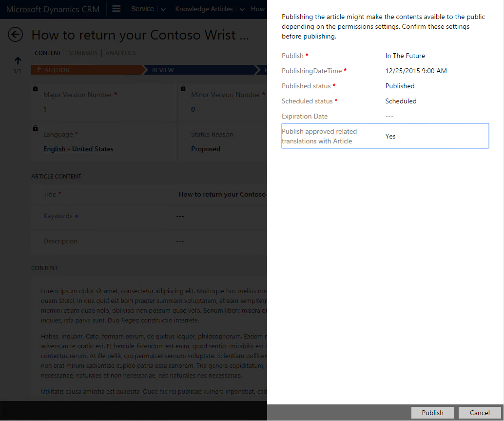Click the back arrow next to article title
This screenshot has width=504, height=421.
pos(15,35)
